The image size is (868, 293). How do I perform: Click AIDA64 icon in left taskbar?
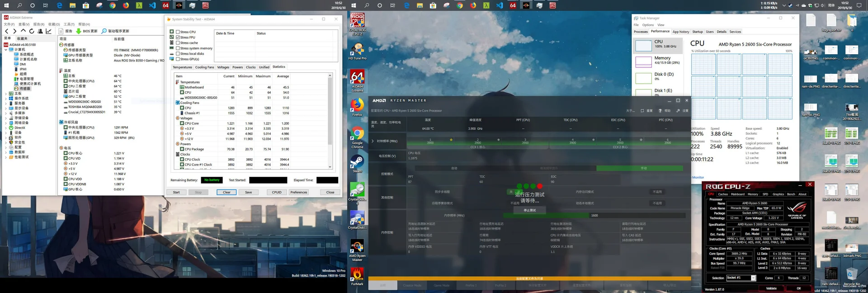(165, 5)
